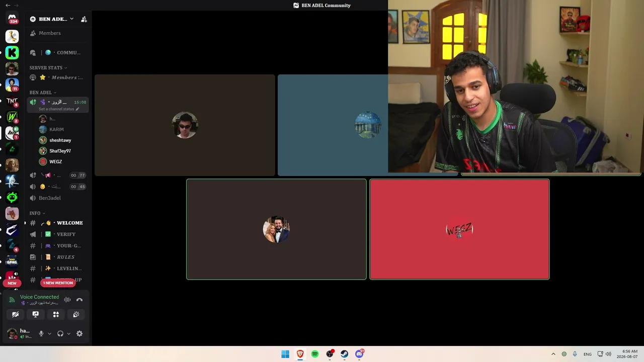
Task: Collapse the BEN ADEL channel category
Action: pyautogui.click(x=43, y=93)
